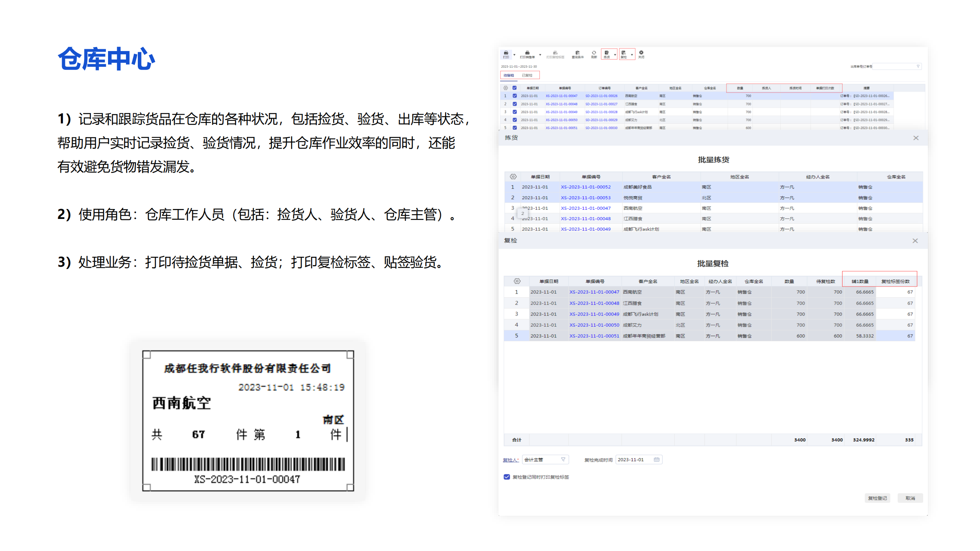Uncheck the checkbox for row XS-2023-11-01-00048
This screenshot has width=980, height=551.
coord(514,104)
